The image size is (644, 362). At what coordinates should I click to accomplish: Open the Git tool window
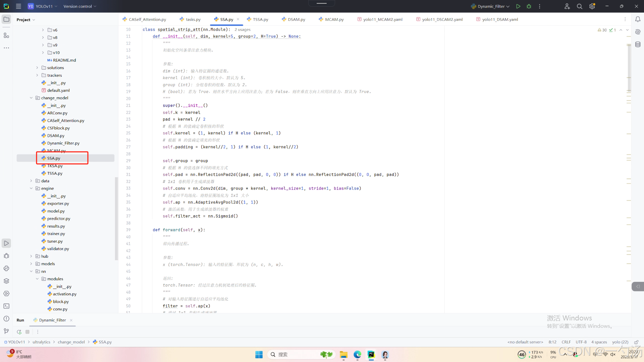click(6, 331)
